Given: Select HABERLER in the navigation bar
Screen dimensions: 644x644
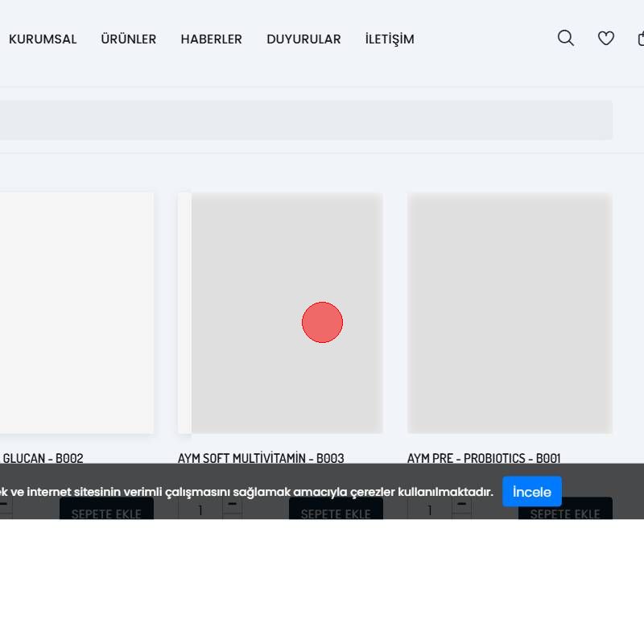Looking at the screenshot, I should click(211, 39).
